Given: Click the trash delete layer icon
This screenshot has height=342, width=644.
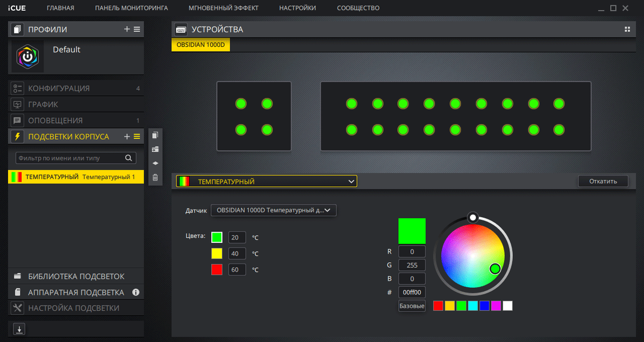Looking at the screenshot, I should tap(155, 177).
